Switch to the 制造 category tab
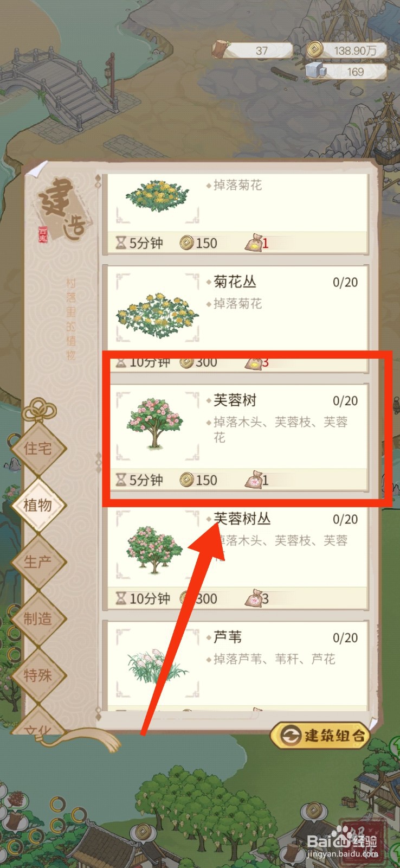The width and height of the screenshot is (400, 868). point(37,618)
